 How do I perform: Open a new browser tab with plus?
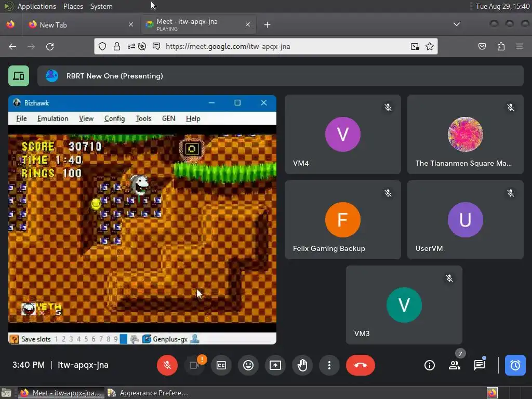pyautogui.click(x=268, y=24)
